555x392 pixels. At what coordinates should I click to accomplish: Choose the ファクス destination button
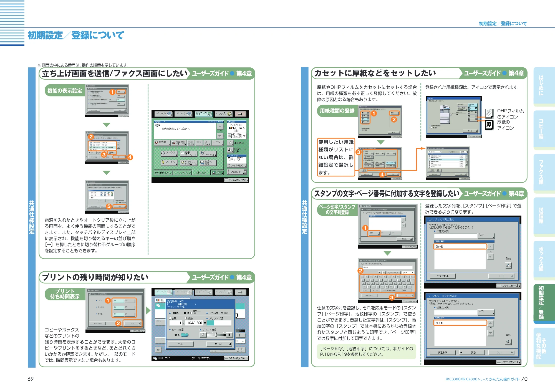(169, 153)
